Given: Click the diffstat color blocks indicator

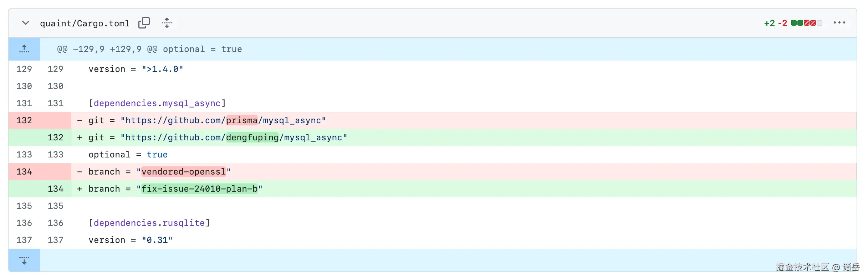Looking at the screenshot, I should click(x=806, y=23).
